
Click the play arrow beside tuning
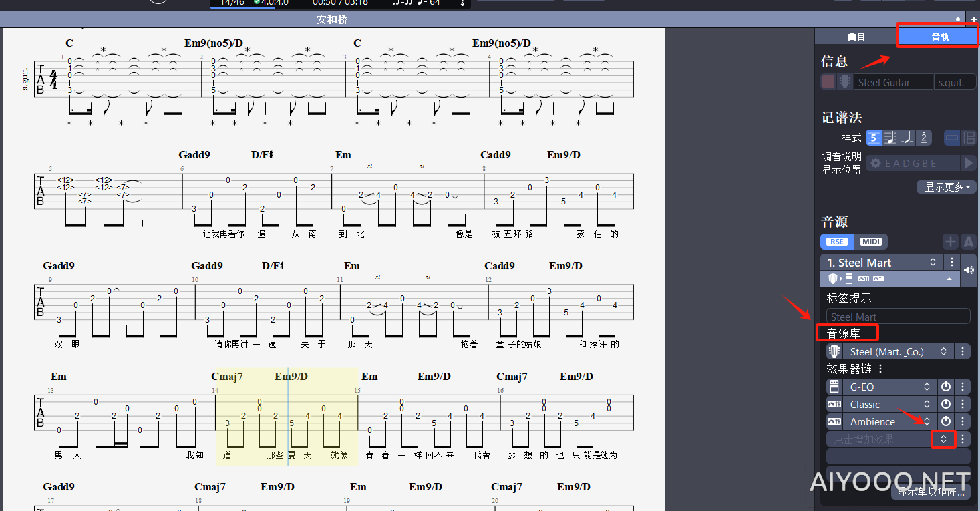coord(969,163)
